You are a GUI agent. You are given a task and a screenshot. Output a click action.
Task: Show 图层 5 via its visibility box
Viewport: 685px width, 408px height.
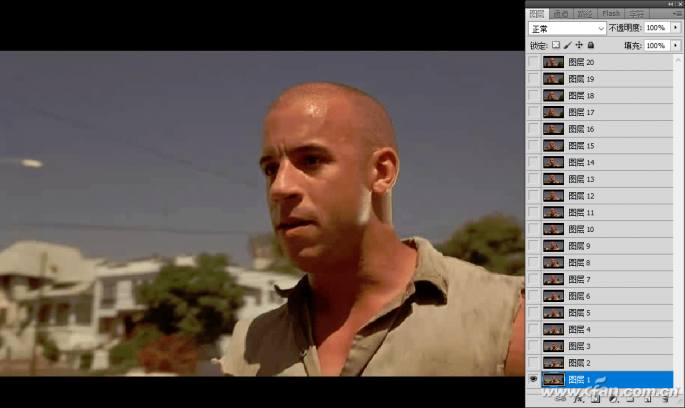point(533,312)
